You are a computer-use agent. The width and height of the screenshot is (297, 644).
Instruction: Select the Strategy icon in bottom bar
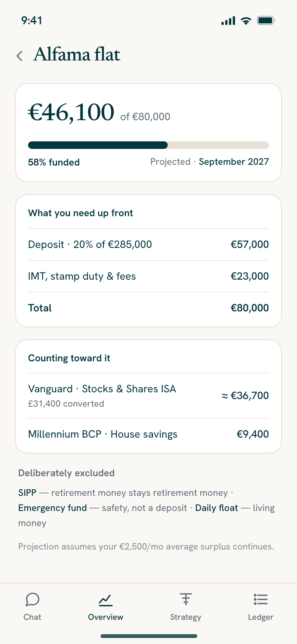(x=186, y=599)
